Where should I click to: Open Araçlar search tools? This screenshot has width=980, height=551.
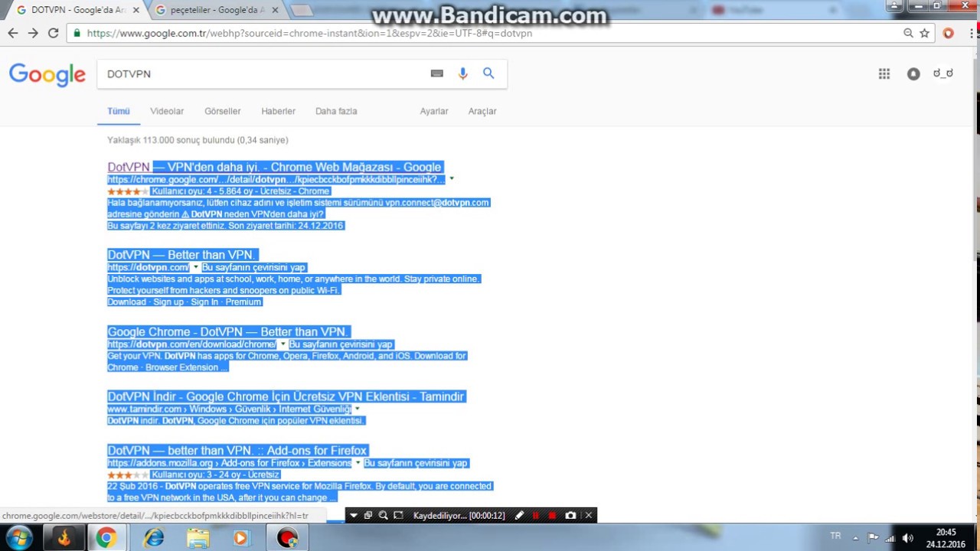tap(482, 111)
